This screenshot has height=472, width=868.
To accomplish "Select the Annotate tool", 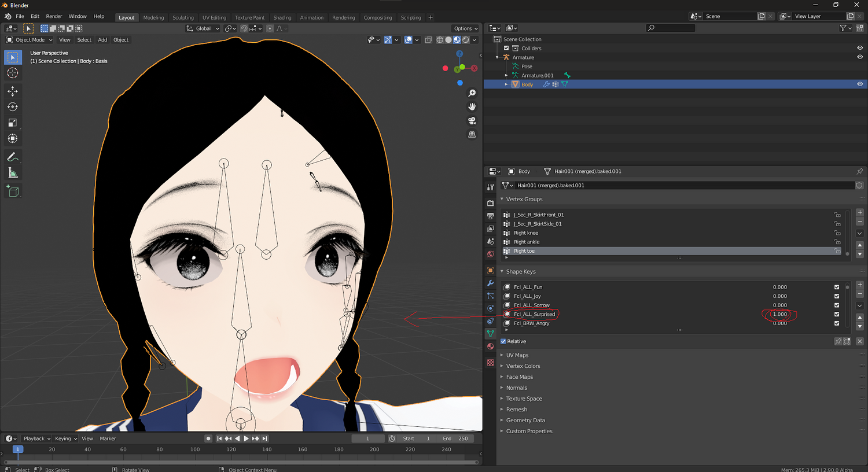I will tap(13, 157).
